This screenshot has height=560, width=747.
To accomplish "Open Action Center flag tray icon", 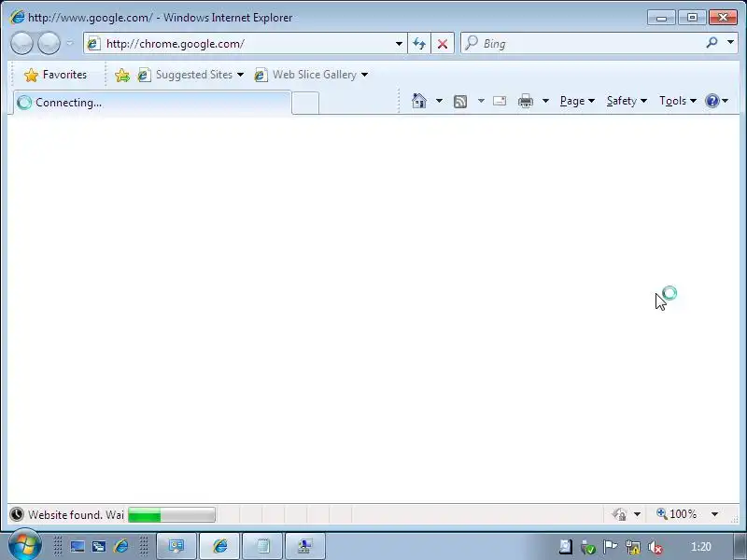I will [611, 547].
